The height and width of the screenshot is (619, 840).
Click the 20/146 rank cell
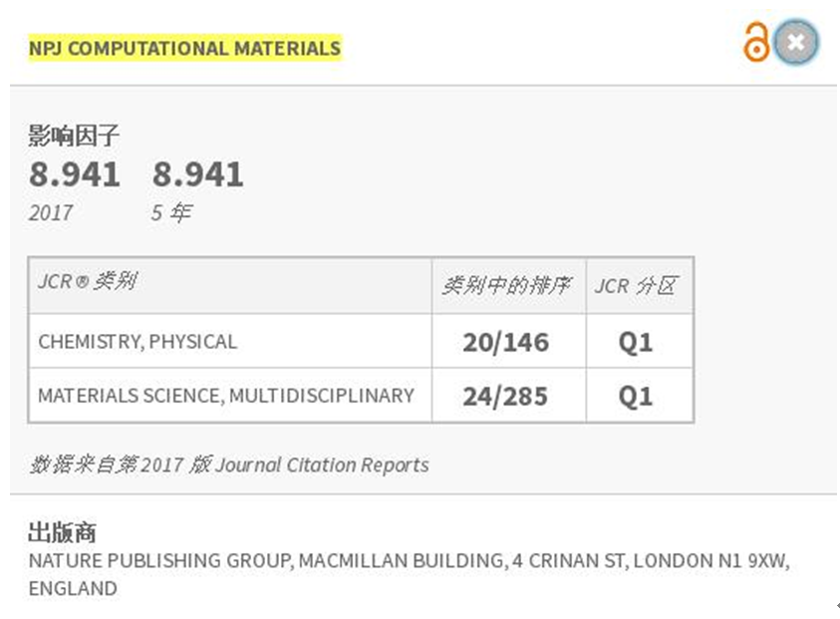click(506, 342)
